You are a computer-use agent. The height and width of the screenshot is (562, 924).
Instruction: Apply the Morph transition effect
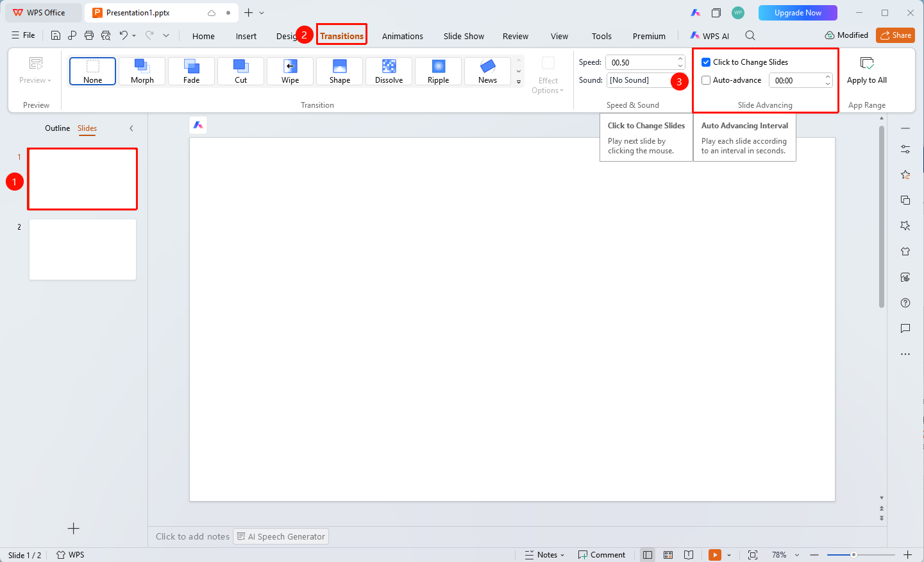[142, 71]
